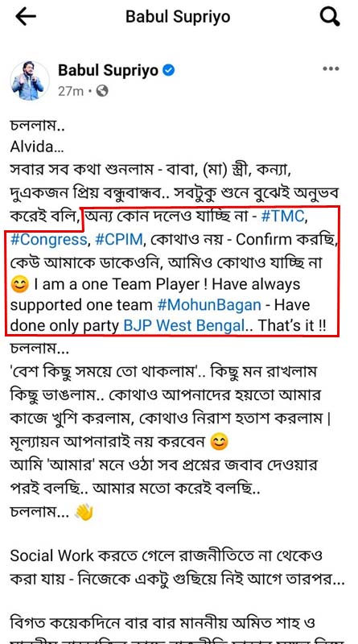
Task: Tap the waving hand emoji
Action: [x=84, y=513]
